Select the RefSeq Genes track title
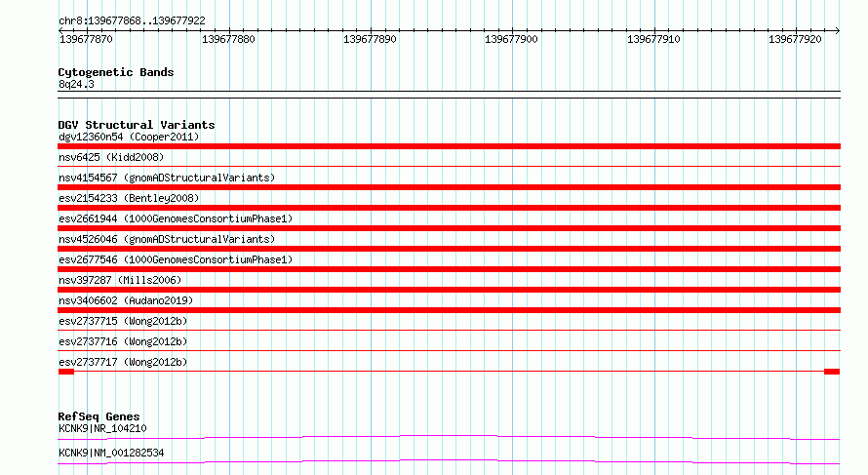The image size is (868, 475). [x=99, y=416]
